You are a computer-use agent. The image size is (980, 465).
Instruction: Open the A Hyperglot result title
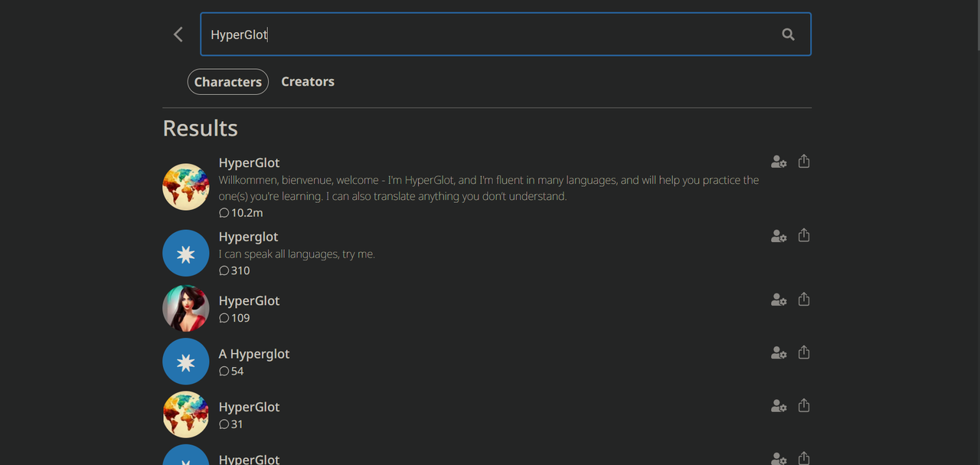[254, 354]
